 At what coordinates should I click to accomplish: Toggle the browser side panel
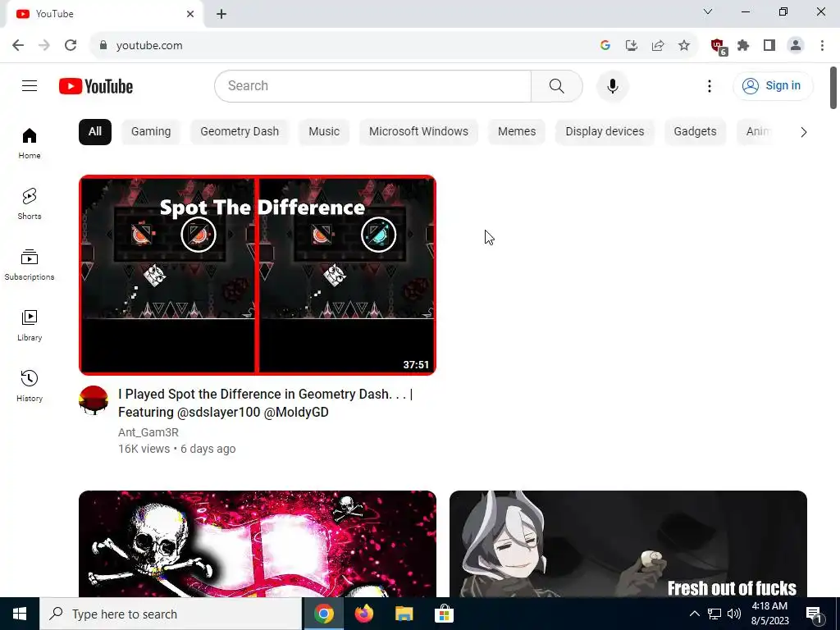point(769,46)
